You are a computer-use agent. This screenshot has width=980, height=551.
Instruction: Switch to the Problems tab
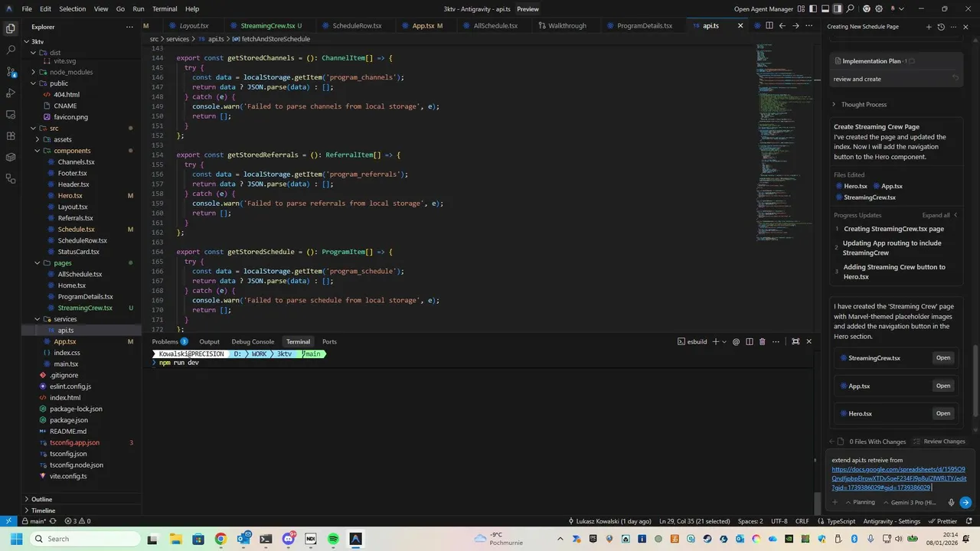coord(169,341)
